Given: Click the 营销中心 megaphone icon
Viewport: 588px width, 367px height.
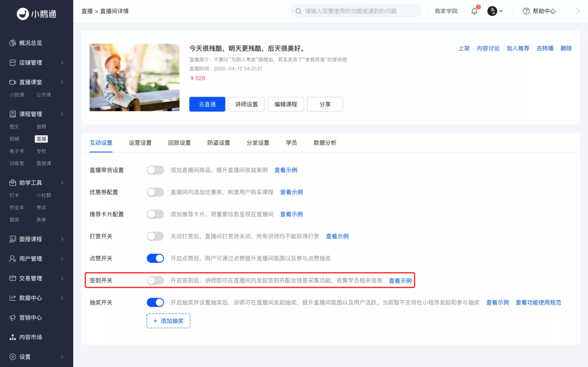Looking at the screenshot, I should point(12,318).
